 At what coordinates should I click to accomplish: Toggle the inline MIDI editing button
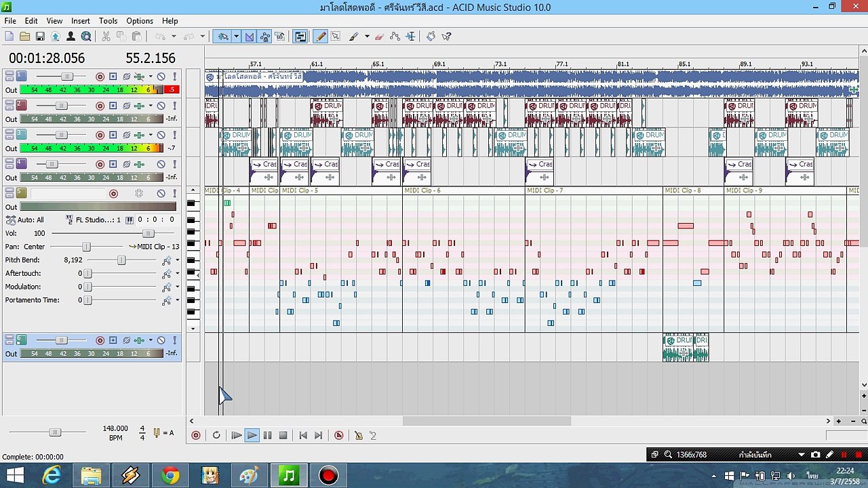(x=300, y=37)
